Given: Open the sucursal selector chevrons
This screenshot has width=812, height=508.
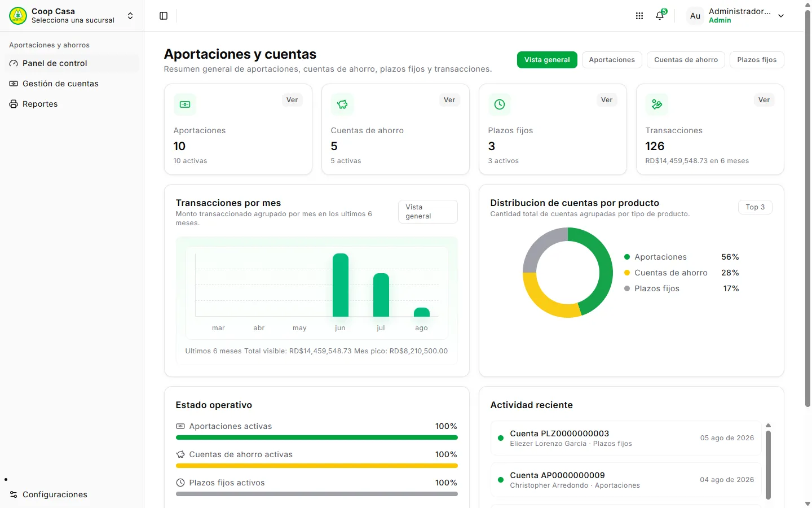Looking at the screenshot, I should click(130, 16).
